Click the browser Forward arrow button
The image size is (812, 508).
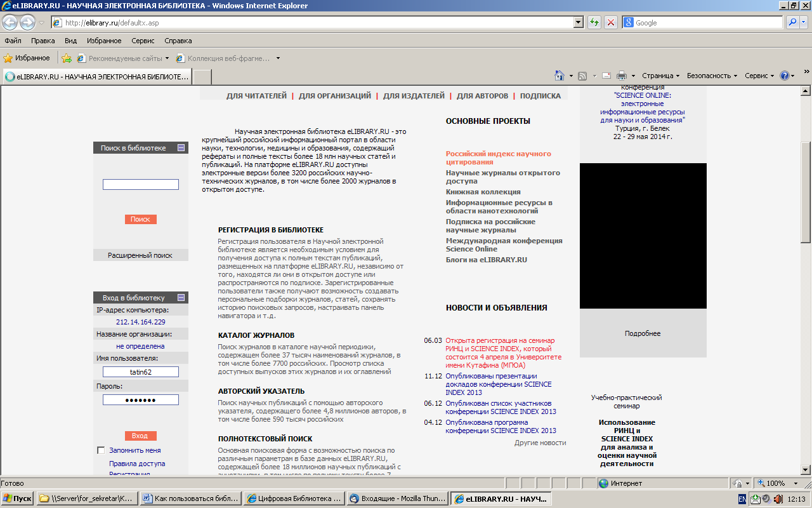[27, 23]
